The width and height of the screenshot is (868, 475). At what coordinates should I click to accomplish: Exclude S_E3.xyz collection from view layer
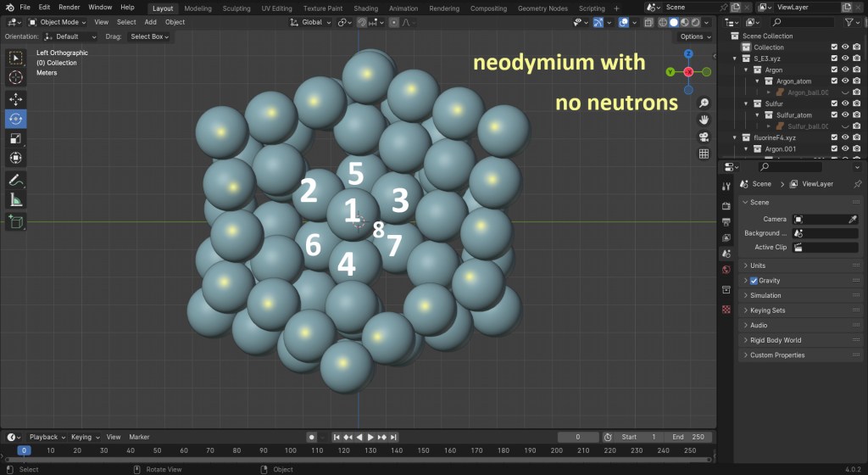coord(834,59)
